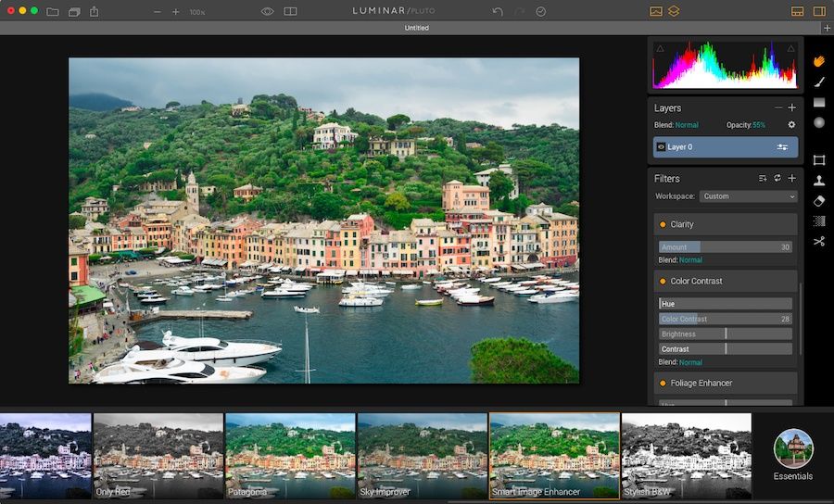Toggle the Quick Preview eye icon
The width and height of the screenshot is (834, 504).
[267, 11]
